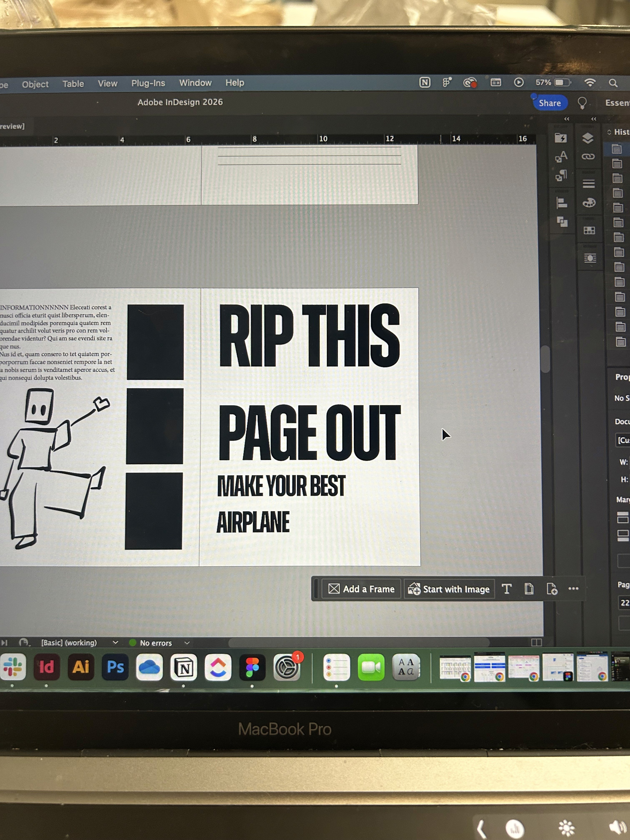Open the Plug-Ins menu
This screenshot has width=630, height=840.
coord(148,83)
